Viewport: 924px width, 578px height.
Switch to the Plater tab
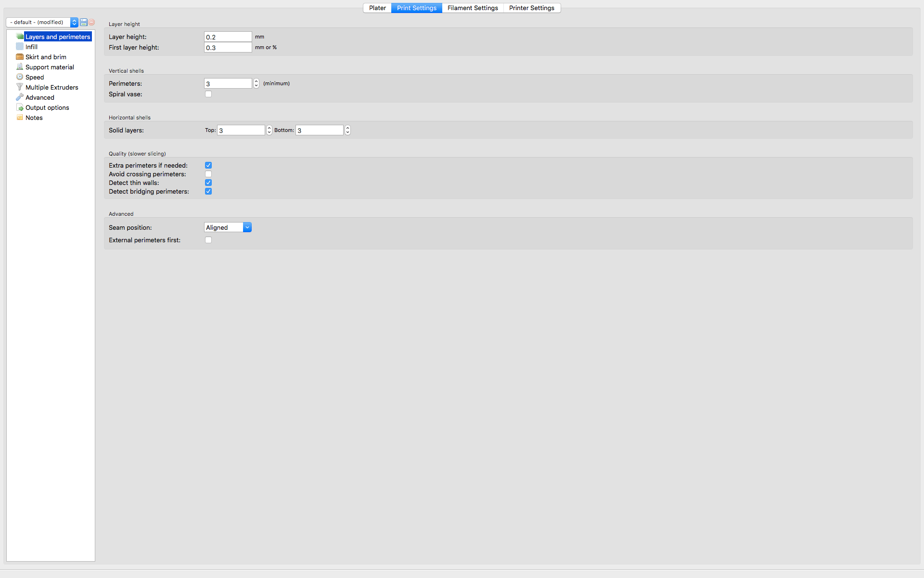click(x=377, y=8)
